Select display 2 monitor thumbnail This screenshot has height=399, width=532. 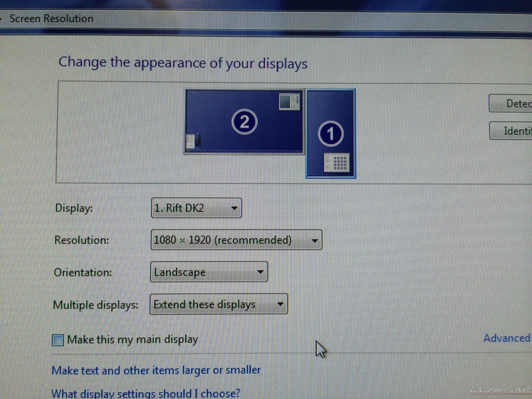tap(244, 122)
